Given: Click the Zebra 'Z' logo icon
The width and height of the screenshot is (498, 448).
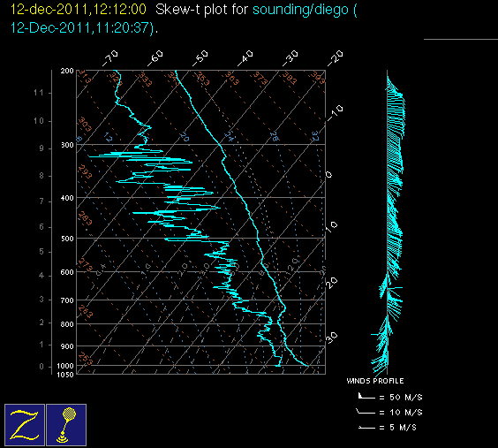Looking at the screenshot, I should click(25, 425).
